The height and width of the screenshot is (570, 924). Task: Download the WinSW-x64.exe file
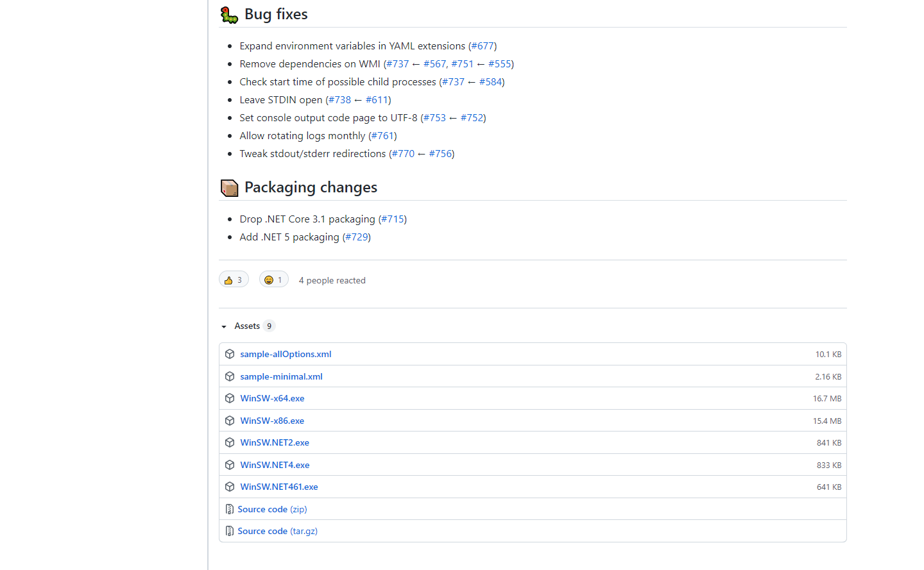(272, 398)
